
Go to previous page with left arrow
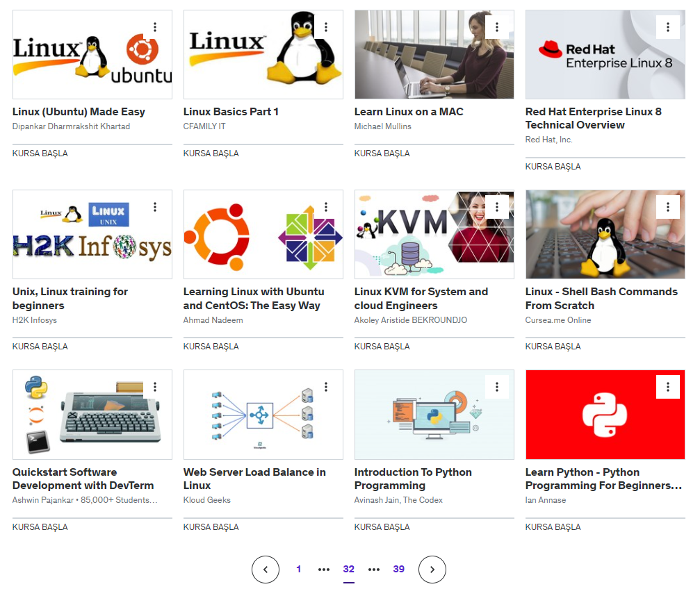point(266,570)
